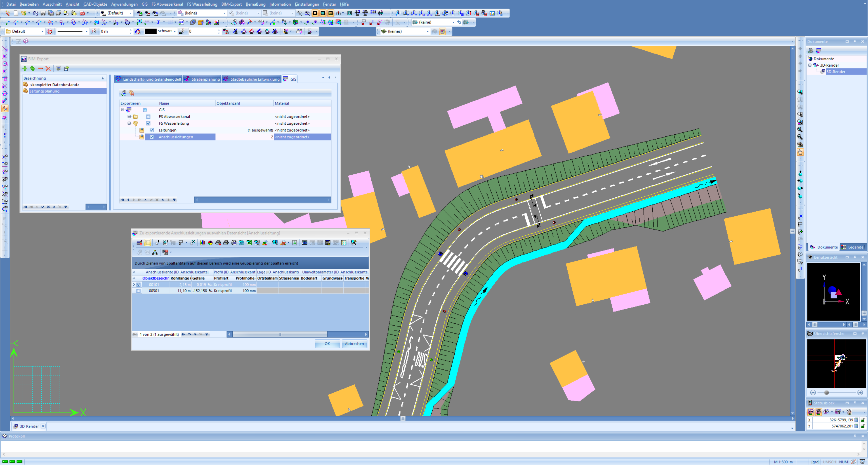Click the search binoculars icon in selection dialog
The height and width of the screenshot is (465, 868).
click(x=275, y=242)
